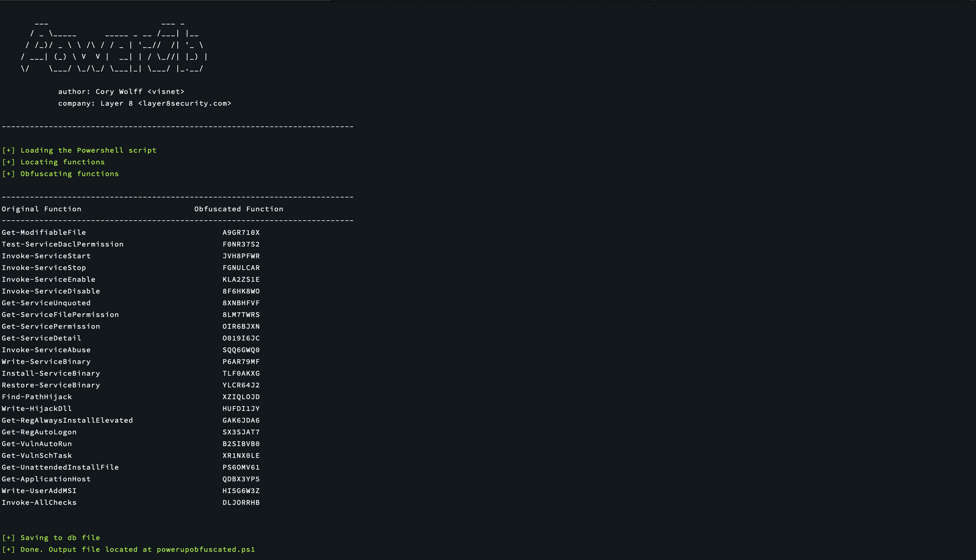Click obfuscated name 'QDBX3YP5'
This screenshot has height=560, width=976.
click(x=241, y=479)
